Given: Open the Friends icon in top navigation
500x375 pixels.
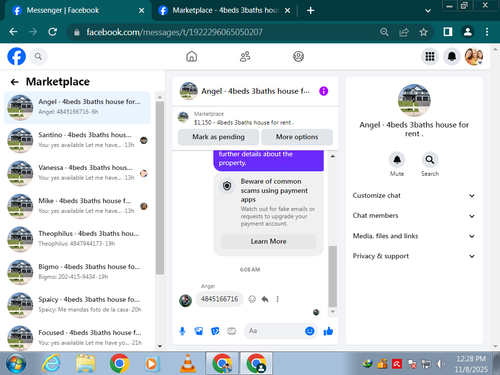Looking at the screenshot, I should tap(245, 56).
